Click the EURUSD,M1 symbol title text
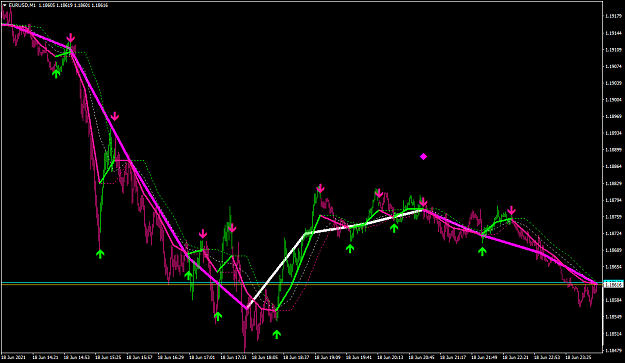The height and width of the screenshot is (363, 625). click(22, 5)
